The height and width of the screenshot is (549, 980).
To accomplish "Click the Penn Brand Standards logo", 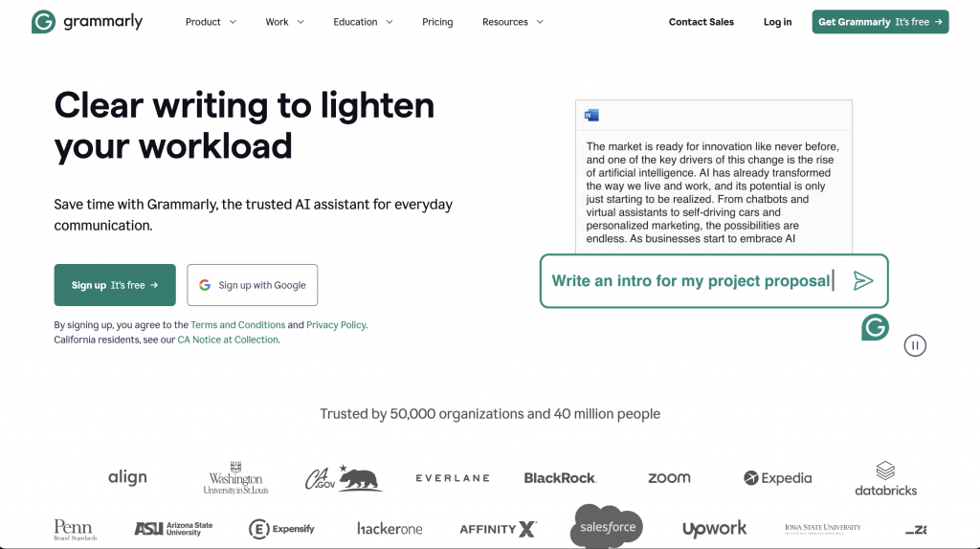I will click(75, 530).
